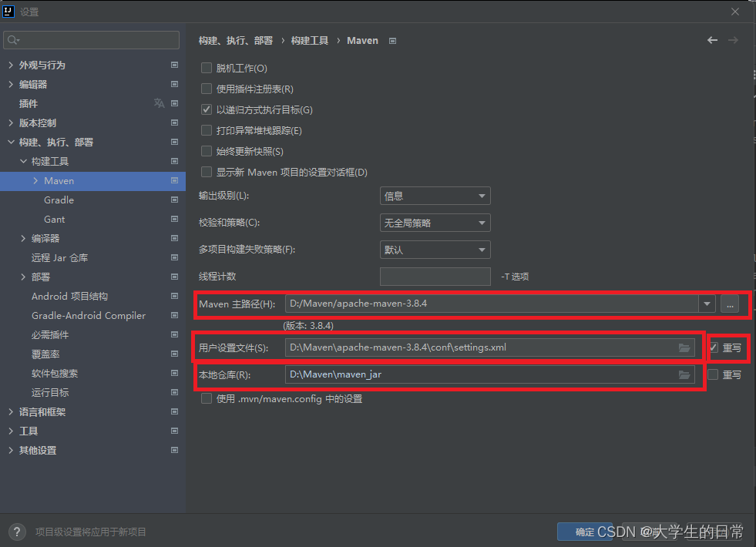
Task: Click the help question mark icon
Action: (x=17, y=532)
